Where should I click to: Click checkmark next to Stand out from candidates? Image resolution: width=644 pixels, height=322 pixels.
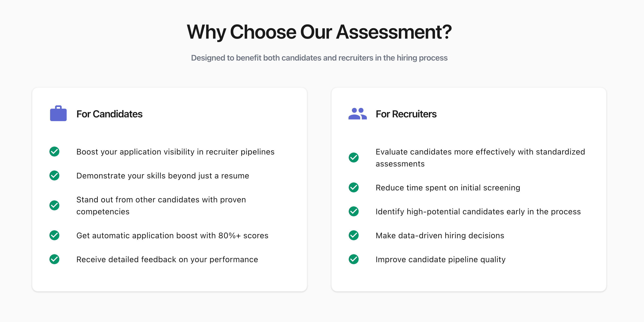point(54,205)
